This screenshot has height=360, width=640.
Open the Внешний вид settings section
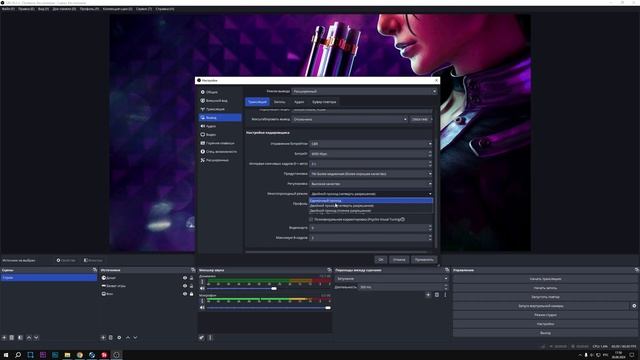coord(220,100)
